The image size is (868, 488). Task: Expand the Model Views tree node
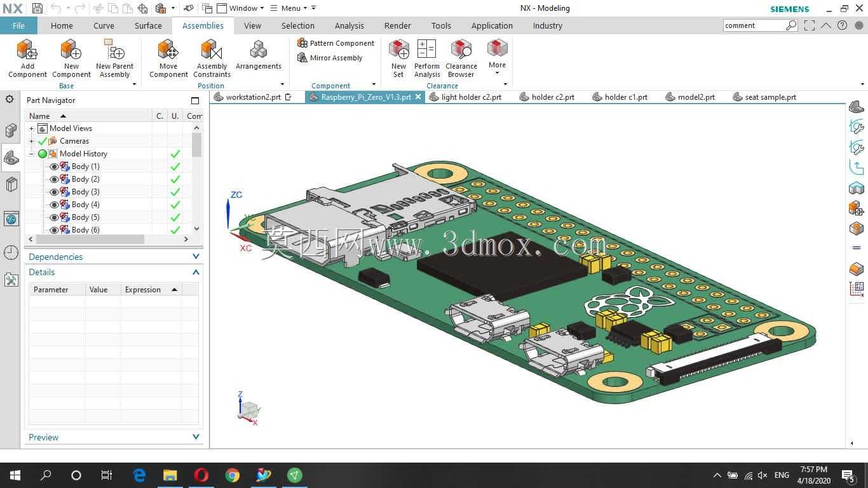pyautogui.click(x=31, y=128)
